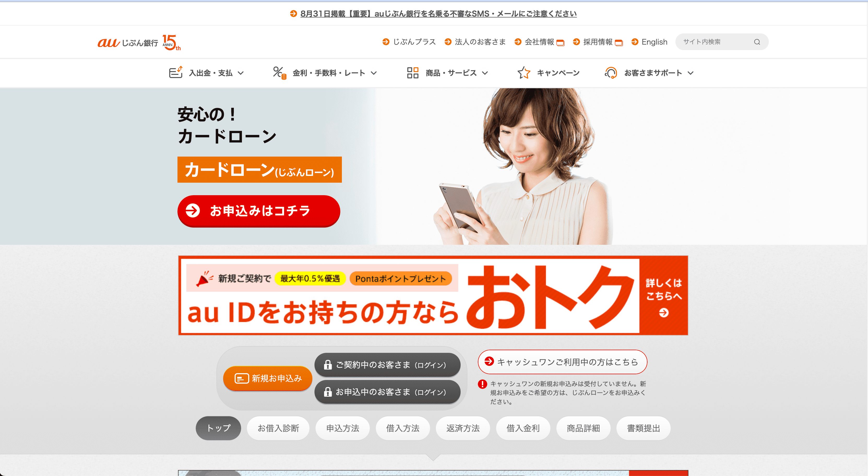Click the percent rate icon in the navigation
This screenshot has height=476, width=868.
[x=279, y=73]
